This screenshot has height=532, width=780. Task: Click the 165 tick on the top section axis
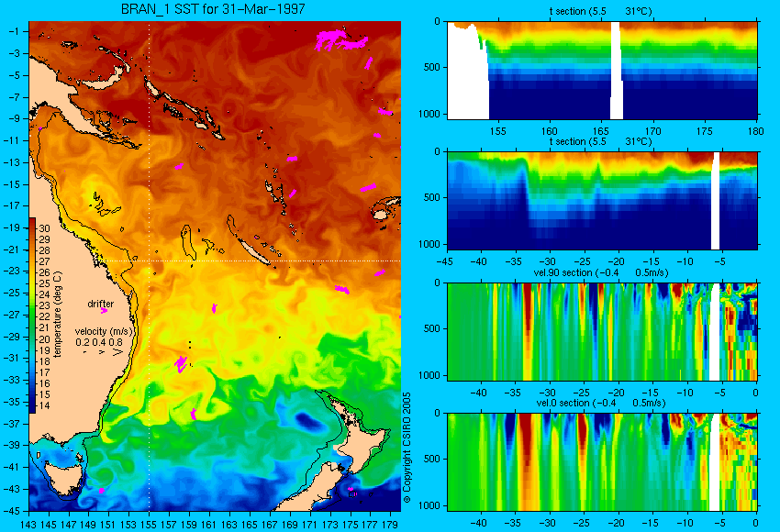pyautogui.click(x=600, y=131)
